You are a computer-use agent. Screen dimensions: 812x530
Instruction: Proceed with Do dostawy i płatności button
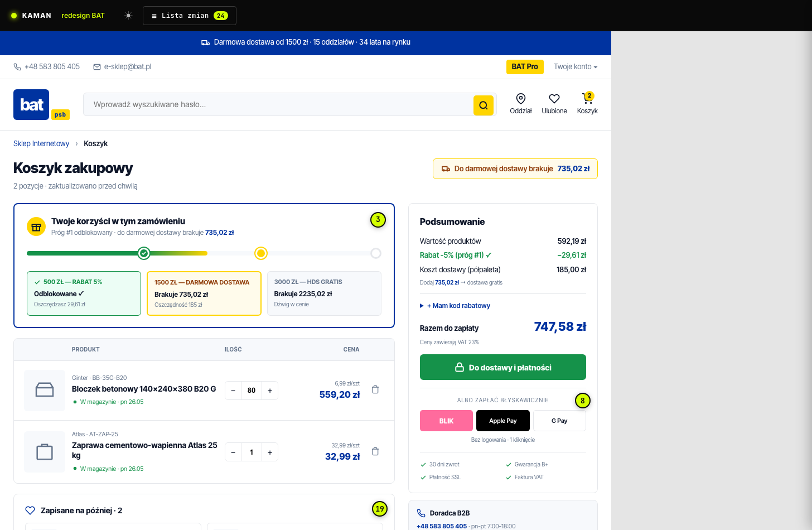tap(503, 367)
